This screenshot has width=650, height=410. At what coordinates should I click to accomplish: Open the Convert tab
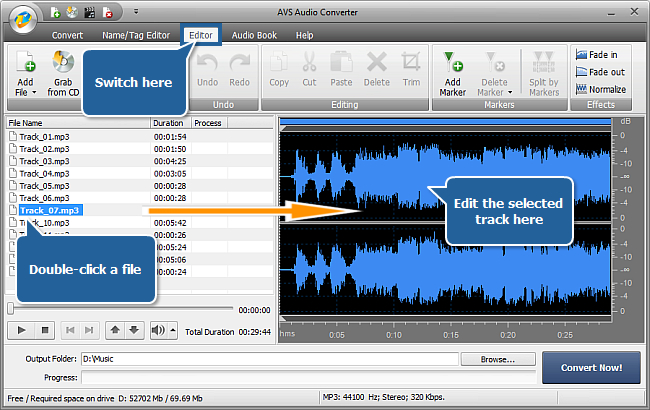click(67, 35)
